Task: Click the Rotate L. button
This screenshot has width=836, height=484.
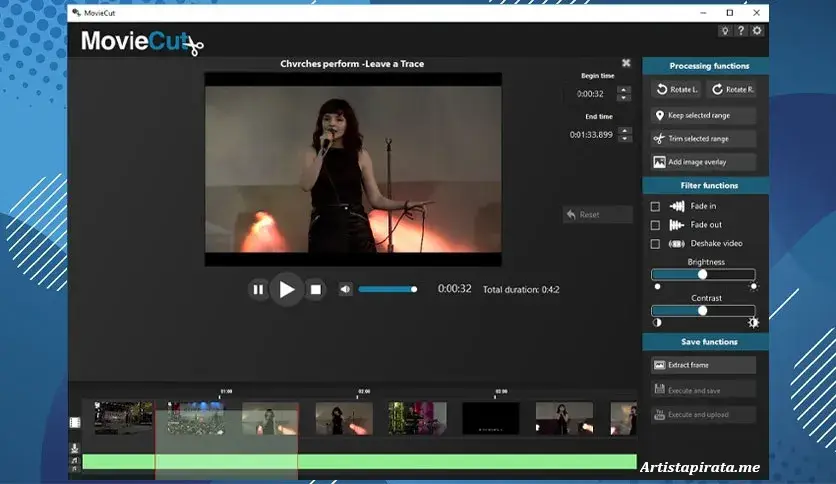Action: (x=677, y=90)
